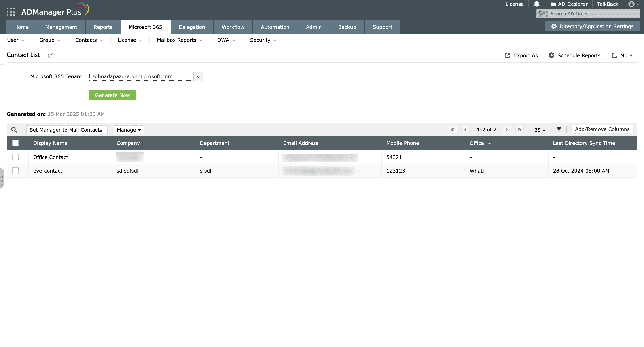The height and width of the screenshot is (347, 644).
Task: Click the filter funnel icon
Action: coord(559,129)
